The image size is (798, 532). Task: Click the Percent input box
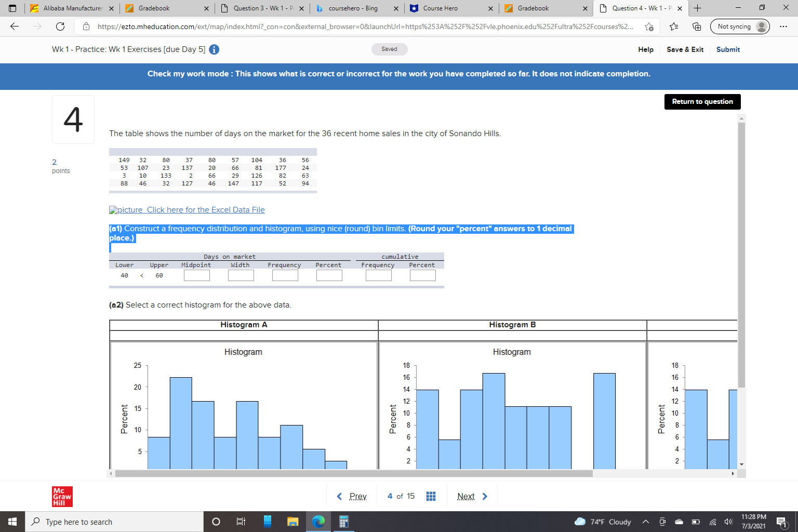pyautogui.click(x=329, y=275)
